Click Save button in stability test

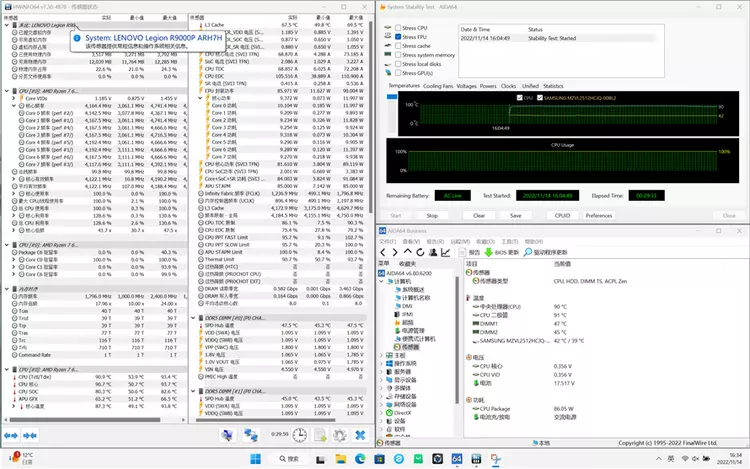[x=516, y=216]
